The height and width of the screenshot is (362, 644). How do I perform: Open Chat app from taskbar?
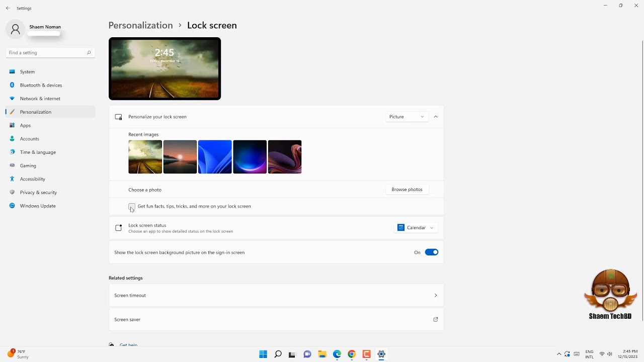click(x=307, y=354)
